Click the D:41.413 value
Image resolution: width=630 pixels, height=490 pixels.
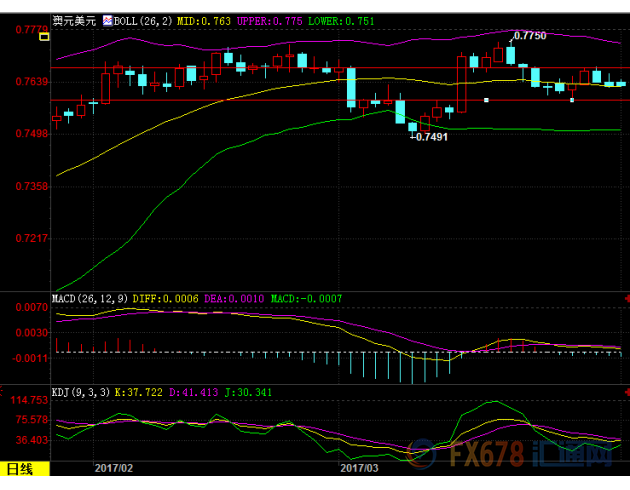(x=193, y=392)
